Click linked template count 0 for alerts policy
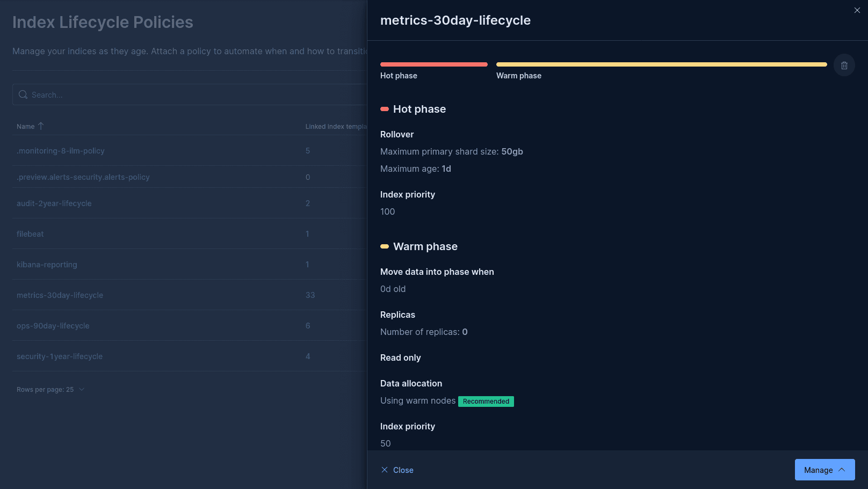Screen dimensions: 868x489 pos(308,177)
